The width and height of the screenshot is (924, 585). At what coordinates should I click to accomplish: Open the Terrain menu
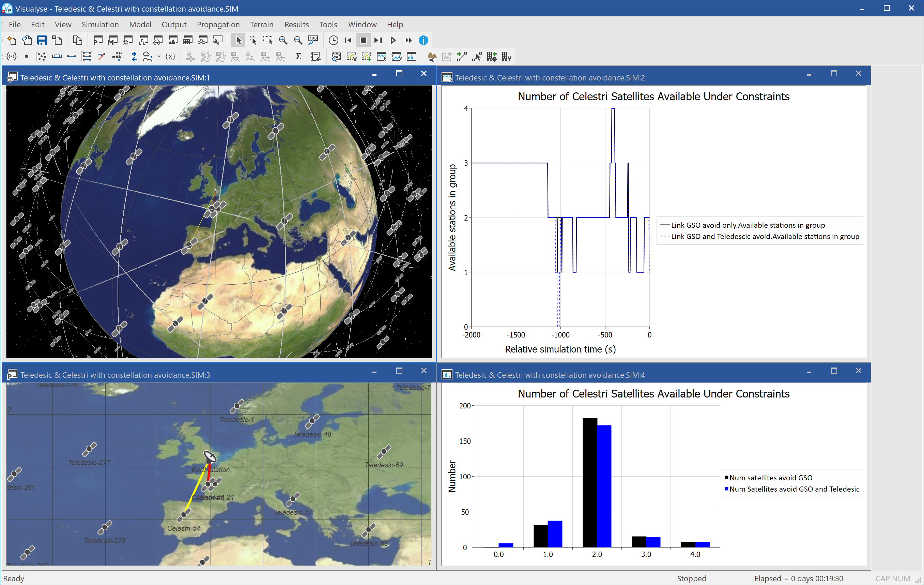pos(262,25)
